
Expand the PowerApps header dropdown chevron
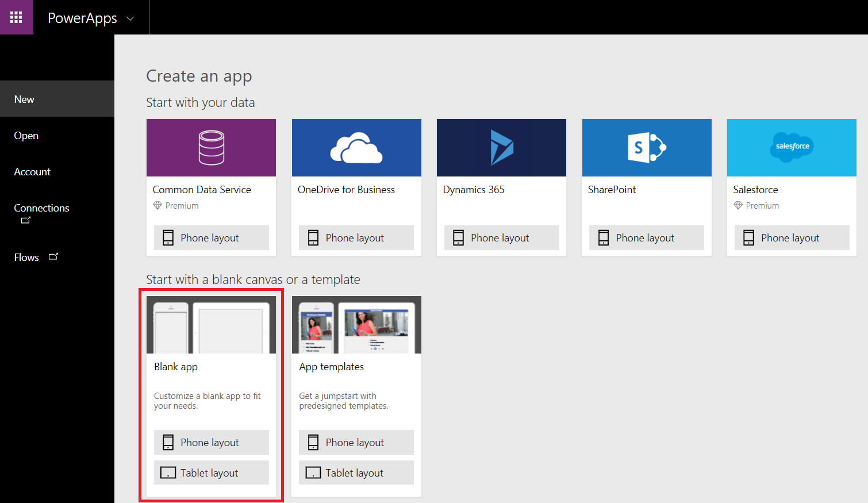point(130,18)
